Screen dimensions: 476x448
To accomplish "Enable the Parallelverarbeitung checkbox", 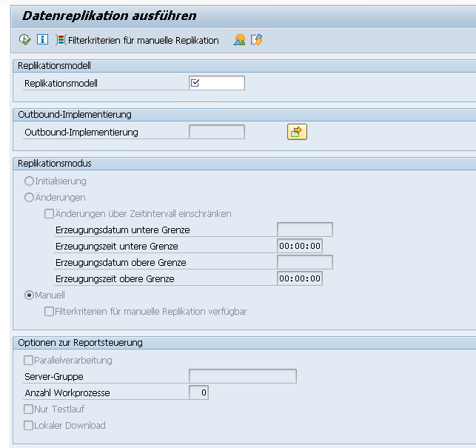I will coord(29,360).
